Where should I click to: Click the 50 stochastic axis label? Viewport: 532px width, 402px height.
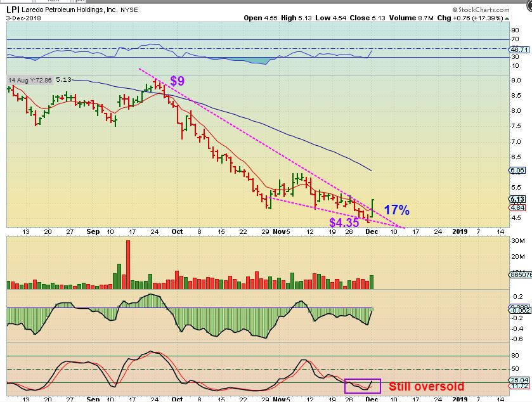(x=515, y=369)
